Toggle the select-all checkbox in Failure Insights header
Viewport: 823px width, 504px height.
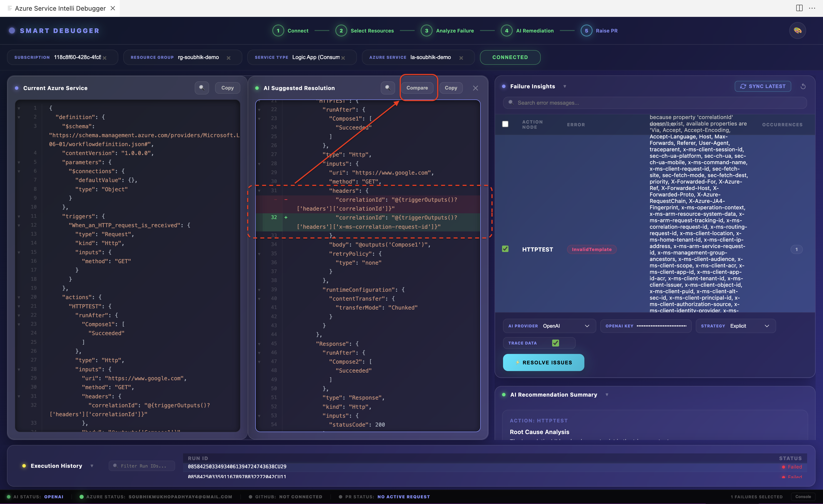tap(505, 124)
